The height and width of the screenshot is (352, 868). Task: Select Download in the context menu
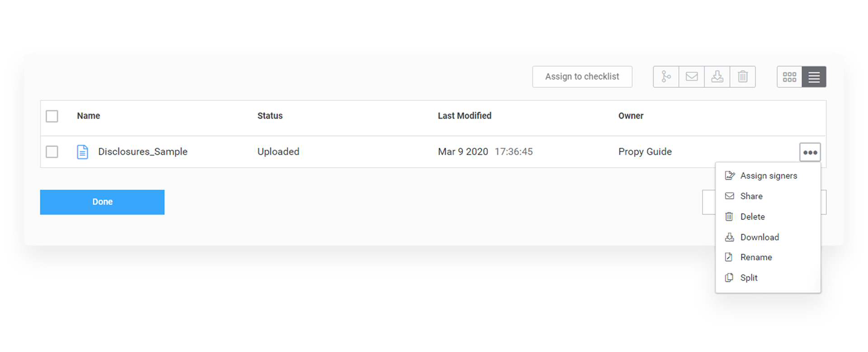[759, 237]
